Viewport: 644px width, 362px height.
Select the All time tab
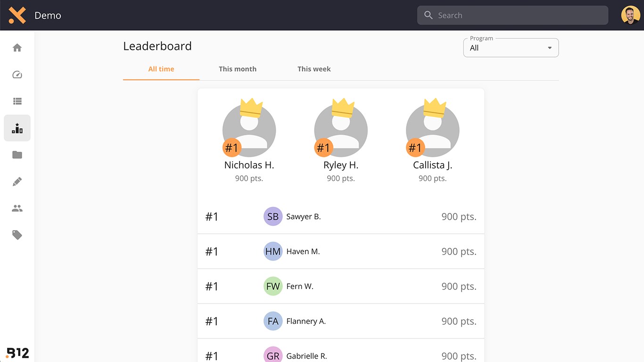coord(161,69)
